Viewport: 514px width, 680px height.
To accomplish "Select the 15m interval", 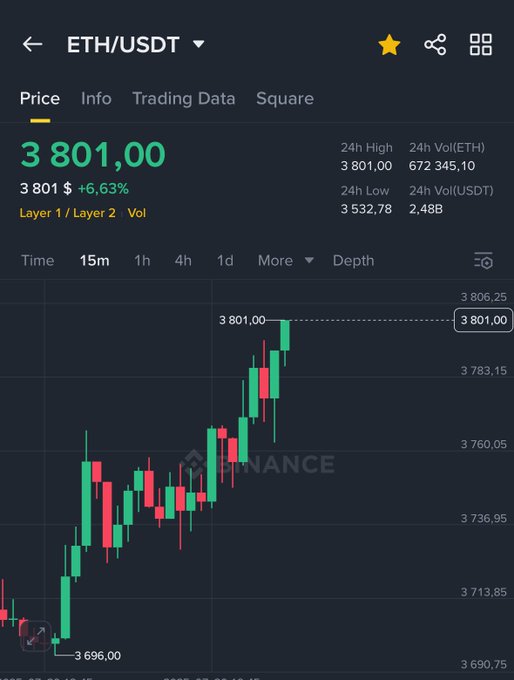I will tap(95, 261).
